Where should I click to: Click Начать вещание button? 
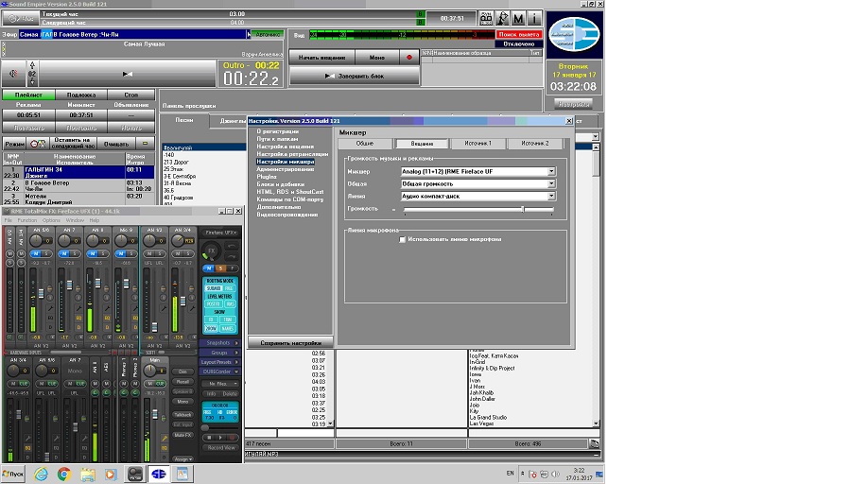321,58
